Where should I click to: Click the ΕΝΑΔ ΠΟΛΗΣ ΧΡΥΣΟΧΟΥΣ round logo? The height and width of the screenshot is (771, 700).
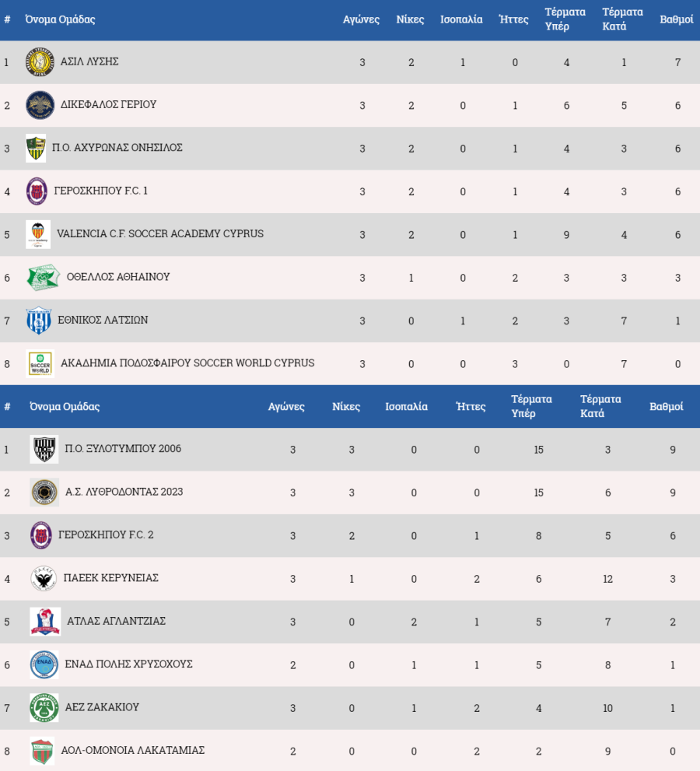pos(44,664)
